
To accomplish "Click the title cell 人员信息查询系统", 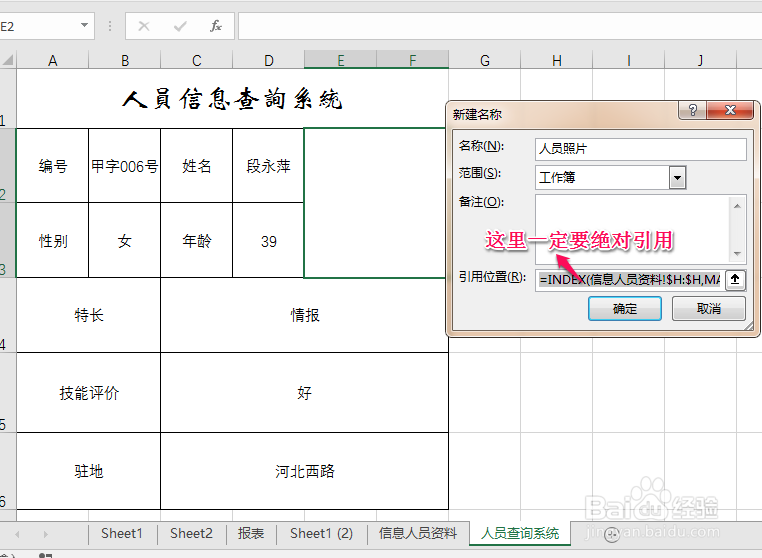I will point(232,99).
